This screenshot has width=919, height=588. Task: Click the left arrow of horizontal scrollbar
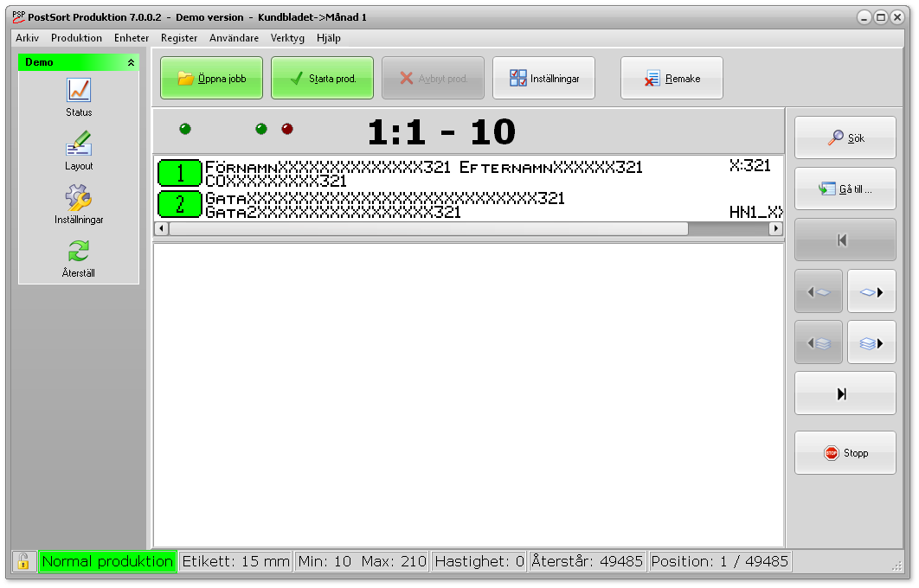pos(161,228)
